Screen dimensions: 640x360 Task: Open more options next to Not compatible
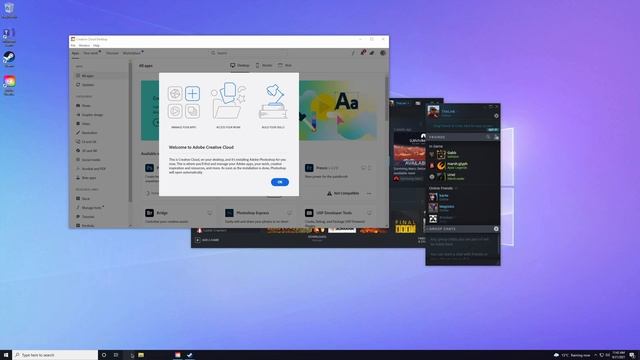(x=369, y=193)
